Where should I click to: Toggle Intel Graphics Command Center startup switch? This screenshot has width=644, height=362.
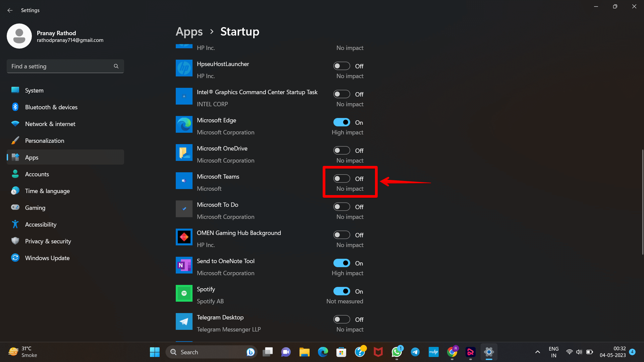click(341, 94)
